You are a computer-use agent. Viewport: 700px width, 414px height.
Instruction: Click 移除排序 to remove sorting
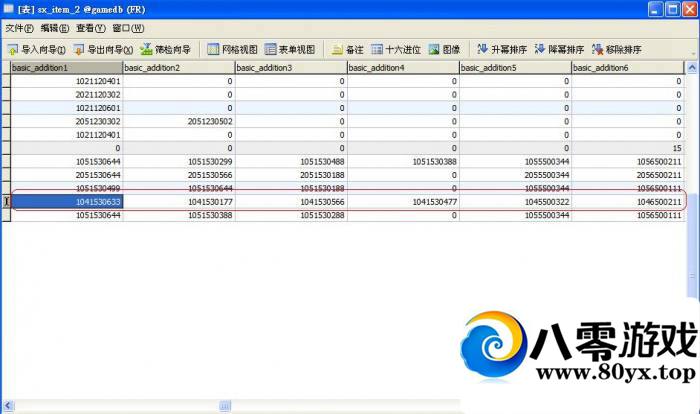[x=617, y=49]
